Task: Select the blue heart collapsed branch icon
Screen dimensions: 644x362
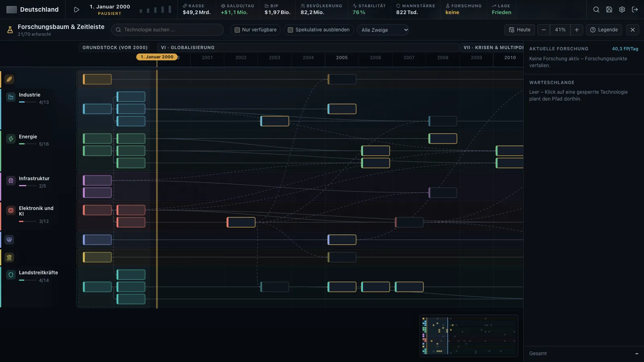Action: (x=9, y=240)
